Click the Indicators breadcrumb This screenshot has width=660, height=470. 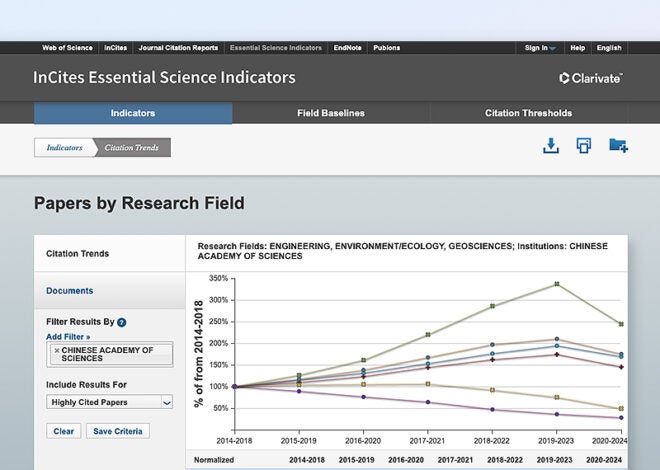tap(65, 148)
